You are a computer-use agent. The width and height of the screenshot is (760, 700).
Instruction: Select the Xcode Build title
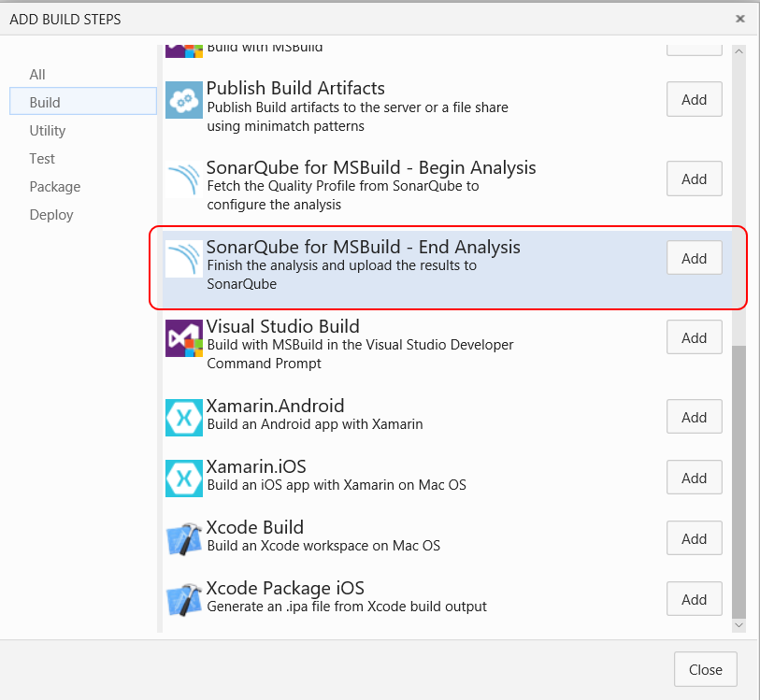pos(255,527)
